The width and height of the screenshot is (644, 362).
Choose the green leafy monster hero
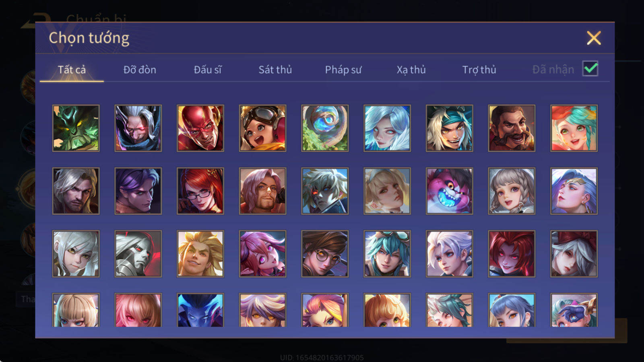coord(76,128)
